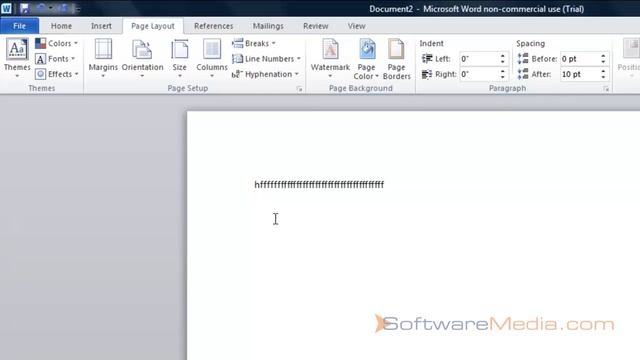This screenshot has height=360, width=640.
Task: Open the File tab
Action: [x=20, y=26]
